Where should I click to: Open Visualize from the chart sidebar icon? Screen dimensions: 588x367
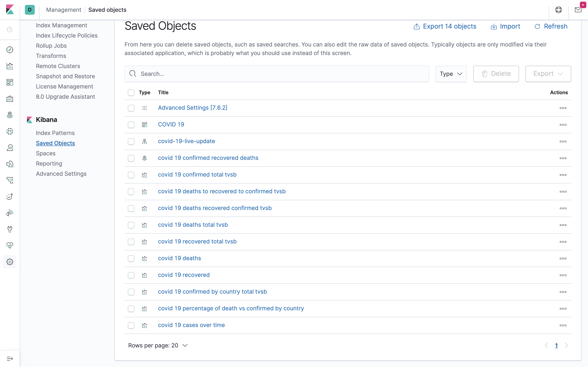(x=10, y=66)
